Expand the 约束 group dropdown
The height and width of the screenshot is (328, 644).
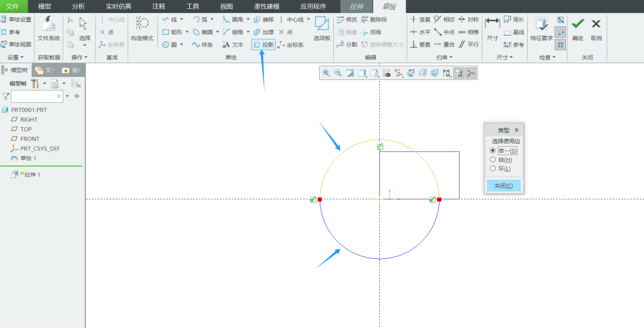(451, 57)
